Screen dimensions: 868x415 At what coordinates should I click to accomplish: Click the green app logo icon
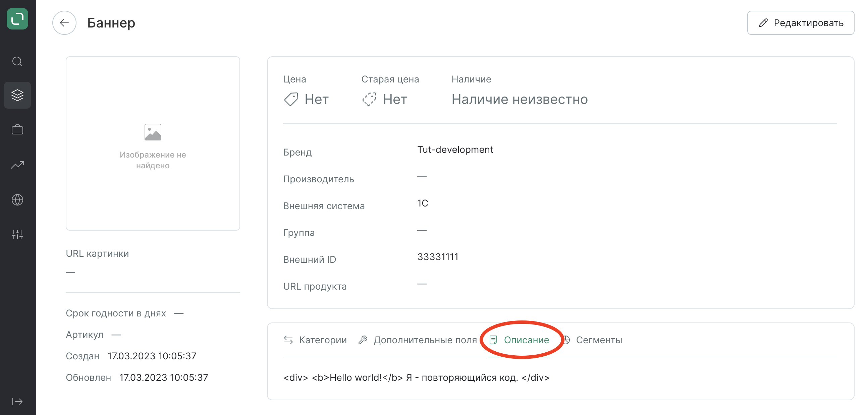pyautogui.click(x=17, y=19)
